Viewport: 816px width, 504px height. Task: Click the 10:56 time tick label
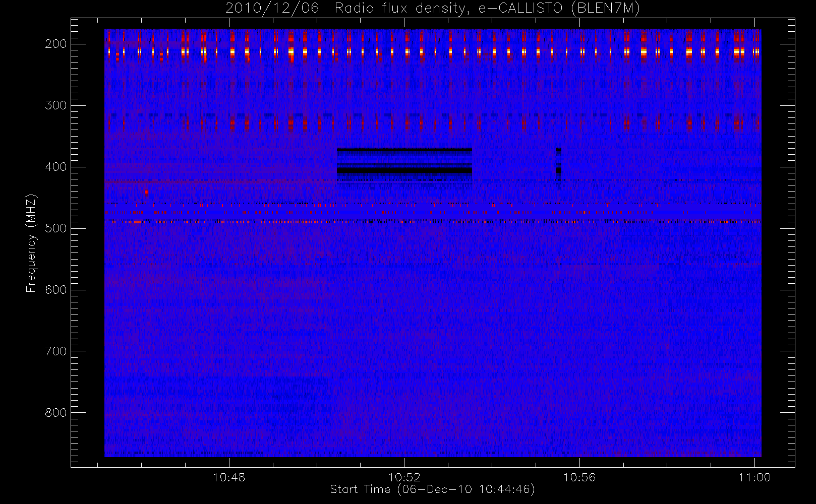tap(579, 477)
